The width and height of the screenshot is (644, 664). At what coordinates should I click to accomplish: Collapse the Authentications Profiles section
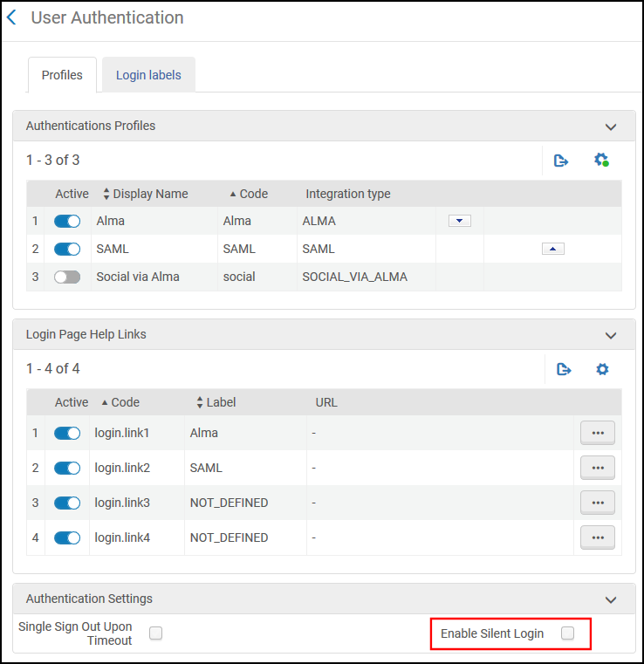pos(611,127)
